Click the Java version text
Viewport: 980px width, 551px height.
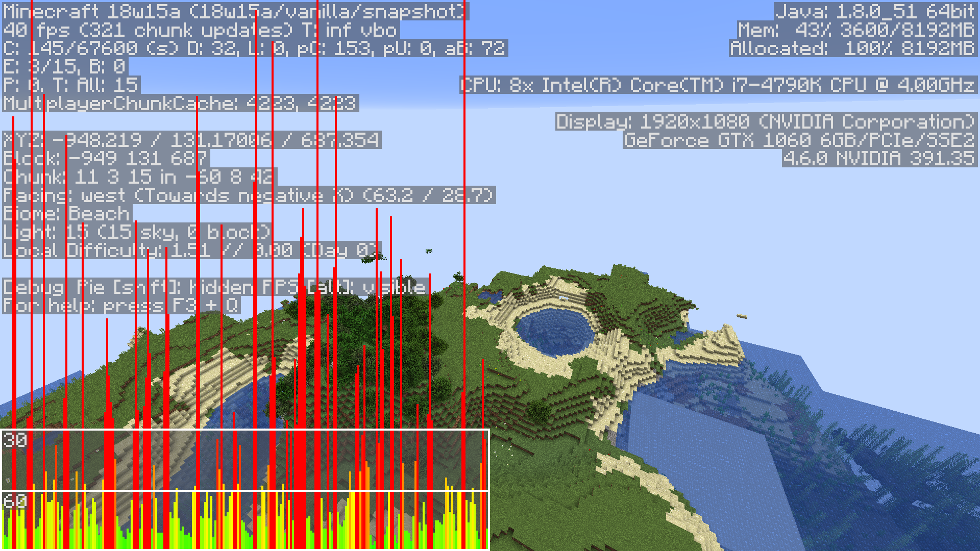(x=875, y=11)
